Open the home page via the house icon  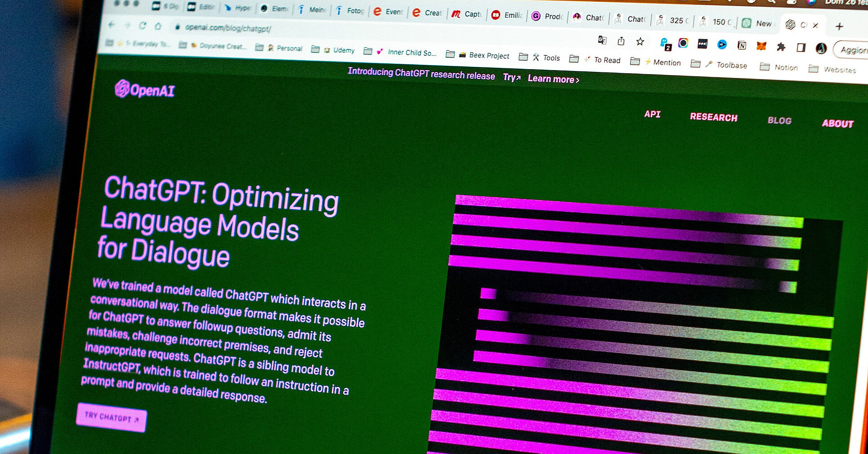(158, 26)
